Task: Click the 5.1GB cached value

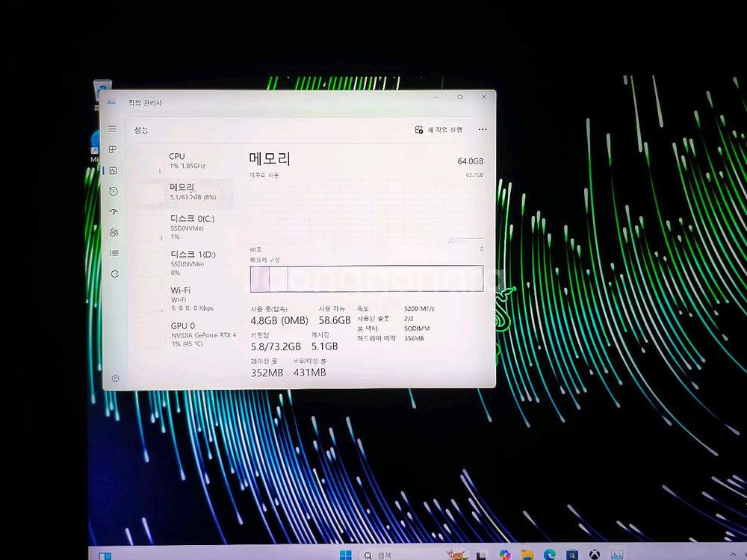Action: [x=324, y=346]
